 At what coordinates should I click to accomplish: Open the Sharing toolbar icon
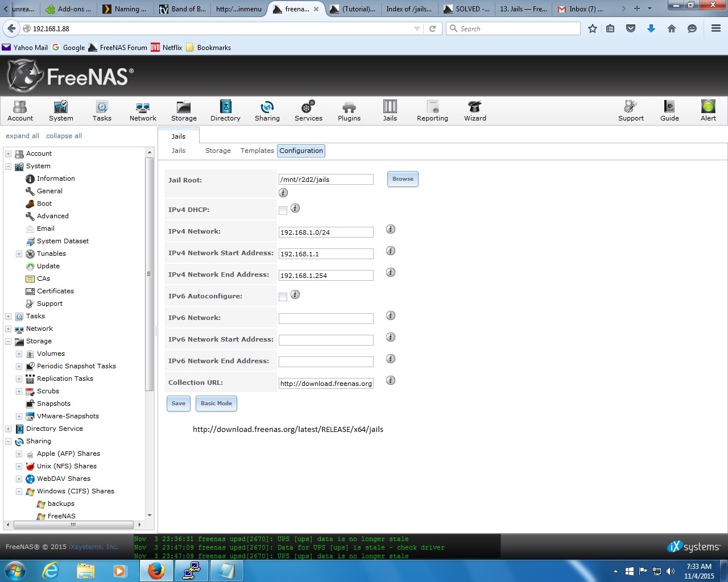[267, 111]
